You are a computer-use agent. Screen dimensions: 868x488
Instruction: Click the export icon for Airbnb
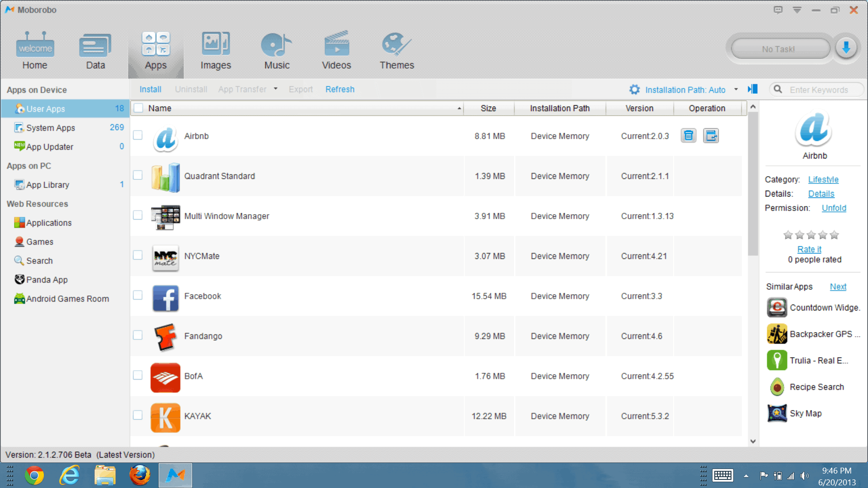pyautogui.click(x=711, y=136)
